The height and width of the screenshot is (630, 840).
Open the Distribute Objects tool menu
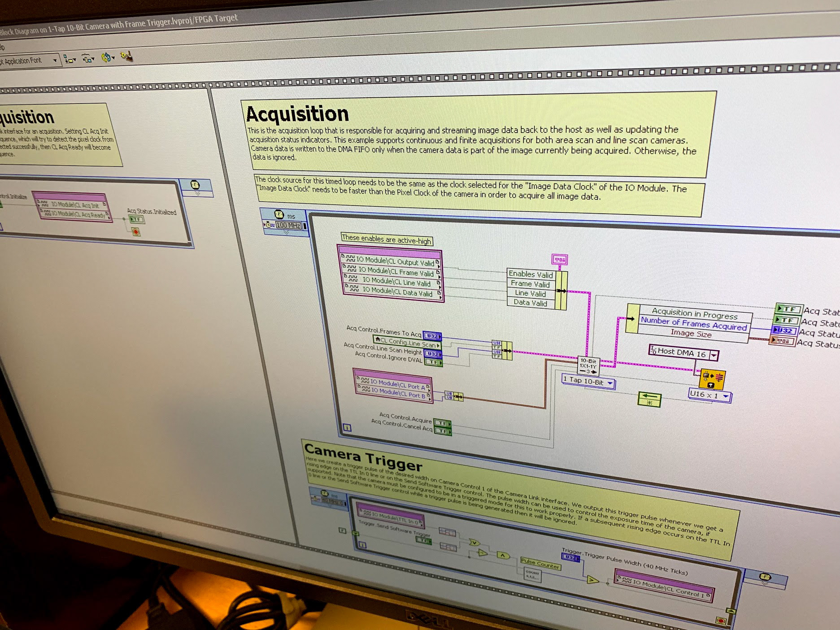click(88, 58)
